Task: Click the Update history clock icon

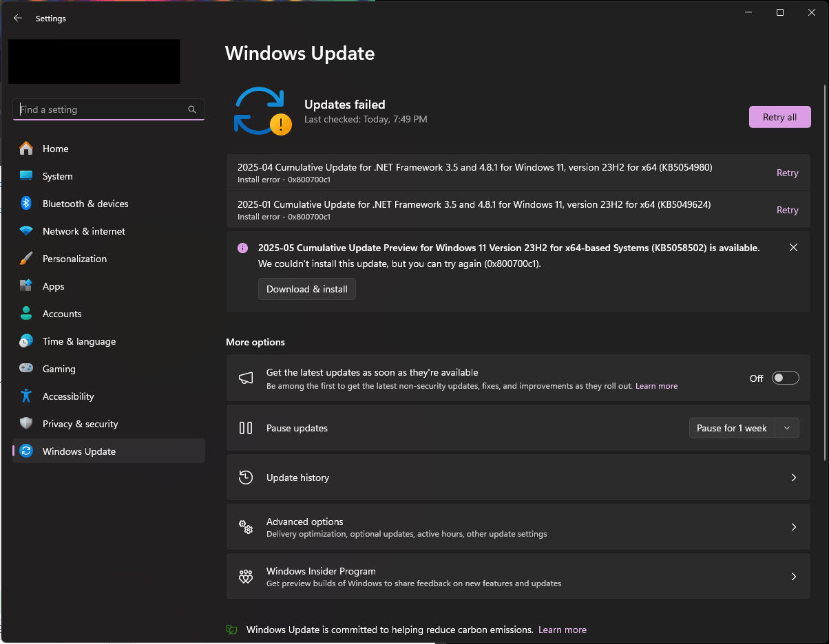Action: point(246,477)
